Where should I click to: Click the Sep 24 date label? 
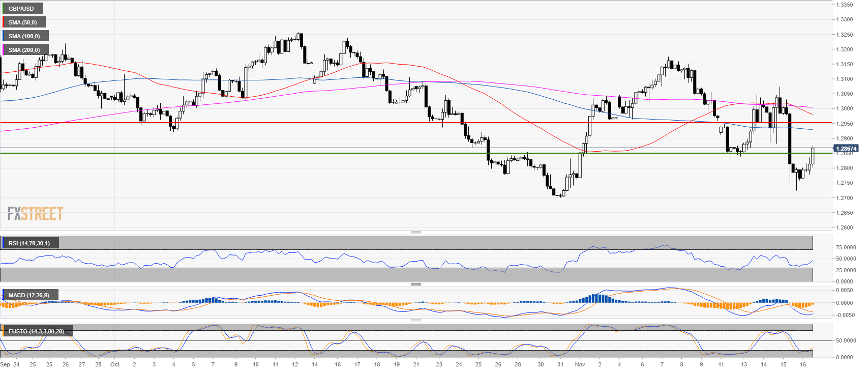tap(10, 364)
